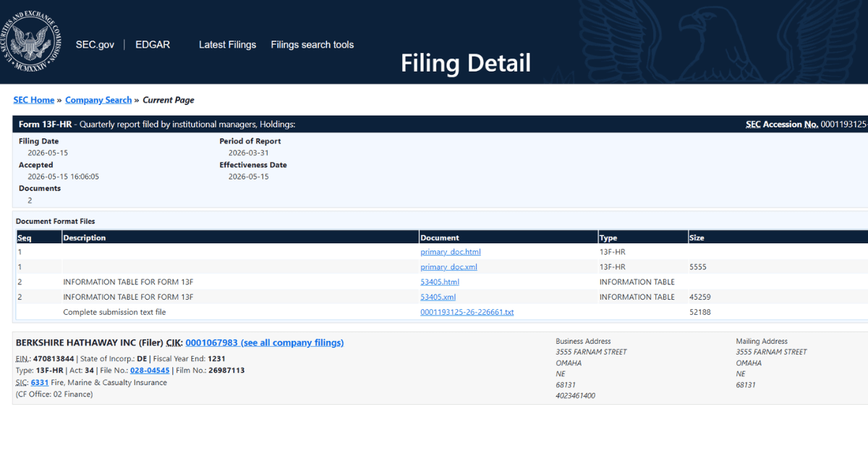The height and width of the screenshot is (456, 868).
Task: Select the Form 13F-HR title bar text
Action: coord(157,124)
